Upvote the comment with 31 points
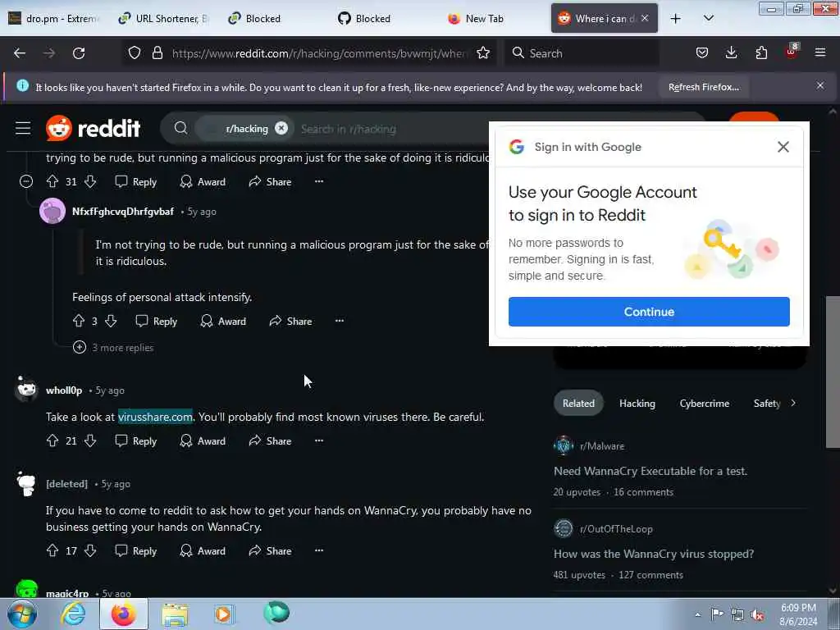The height and width of the screenshot is (630, 840). (x=52, y=181)
